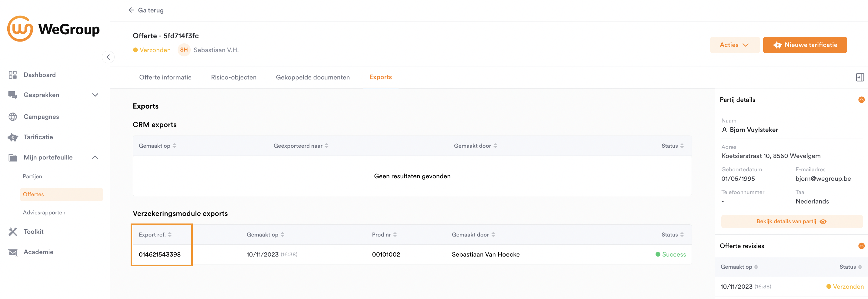Click the Nederlands language value
The height and width of the screenshot is (299, 868).
click(x=812, y=202)
